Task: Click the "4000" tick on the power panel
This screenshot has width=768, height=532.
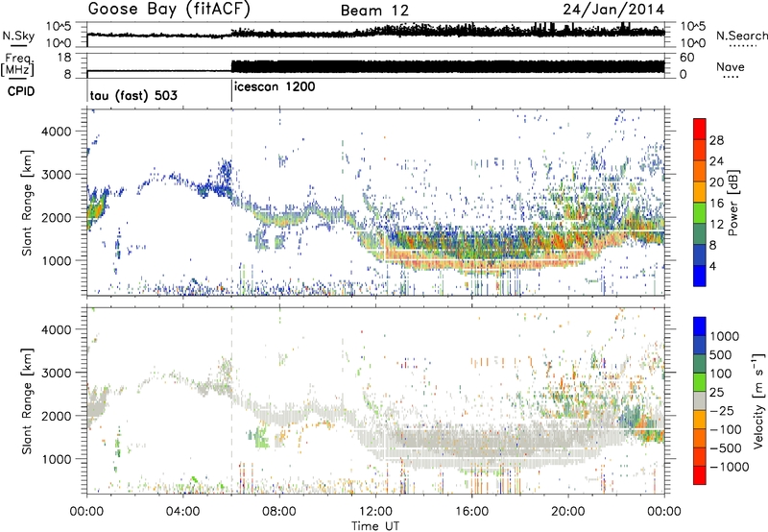Action: (55, 132)
